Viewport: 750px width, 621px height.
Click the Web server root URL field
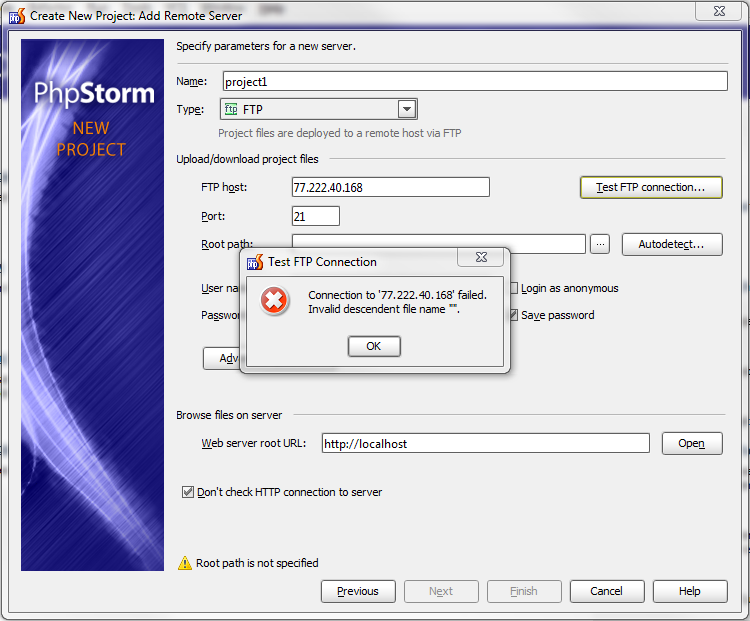[485, 443]
